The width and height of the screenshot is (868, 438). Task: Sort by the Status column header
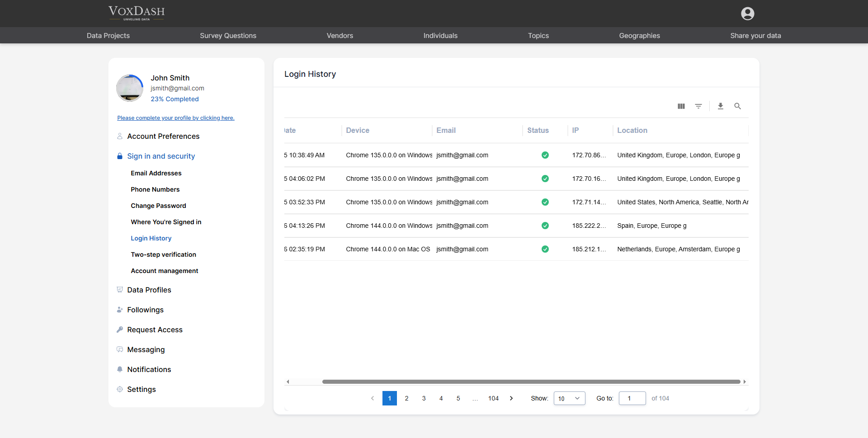(538, 130)
